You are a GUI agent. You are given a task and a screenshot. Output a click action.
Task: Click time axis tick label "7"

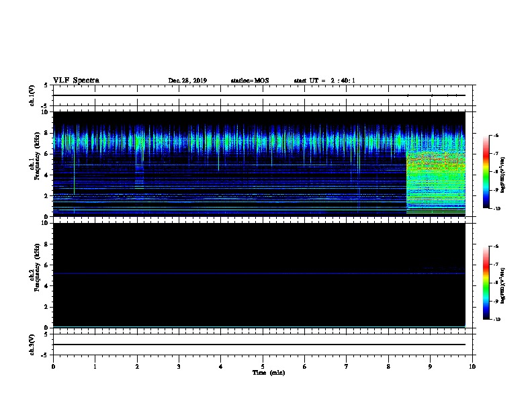pos(347,367)
